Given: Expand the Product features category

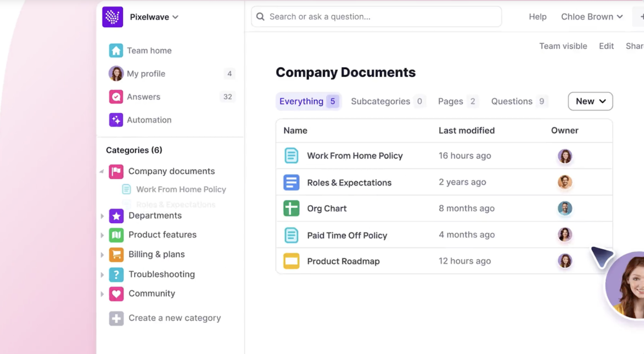Looking at the screenshot, I should (103, 235).
